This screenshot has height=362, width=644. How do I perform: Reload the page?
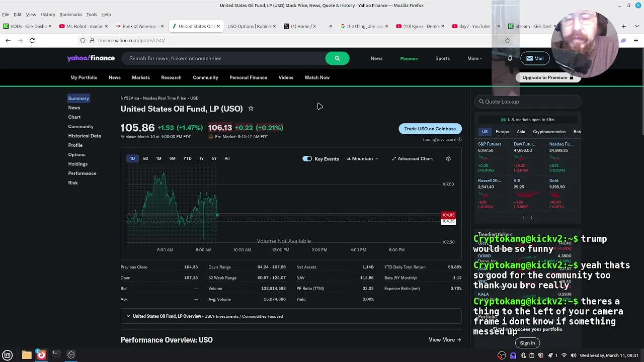click(x=32, y=40)
